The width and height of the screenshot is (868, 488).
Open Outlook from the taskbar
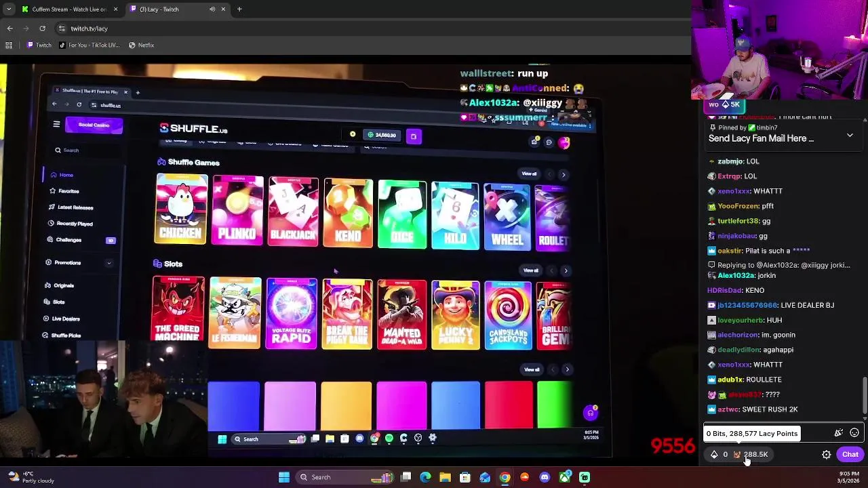point(485,477)
